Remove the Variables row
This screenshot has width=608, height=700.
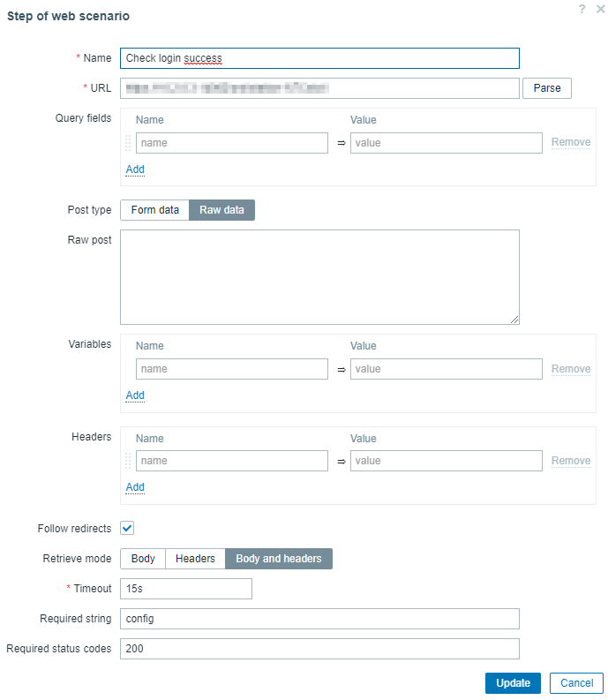(x=571, y=369)
